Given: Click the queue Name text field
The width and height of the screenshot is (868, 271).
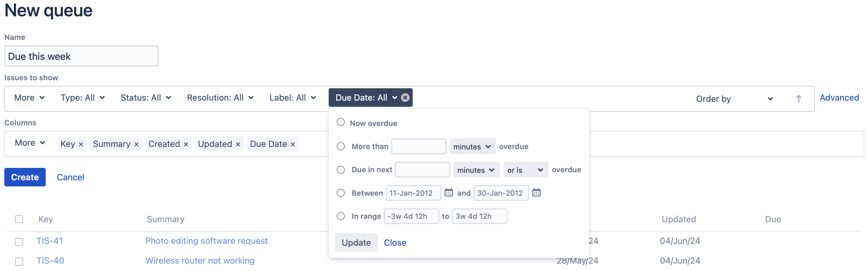Looking at the screenshot, I should (x=81, y=56).
